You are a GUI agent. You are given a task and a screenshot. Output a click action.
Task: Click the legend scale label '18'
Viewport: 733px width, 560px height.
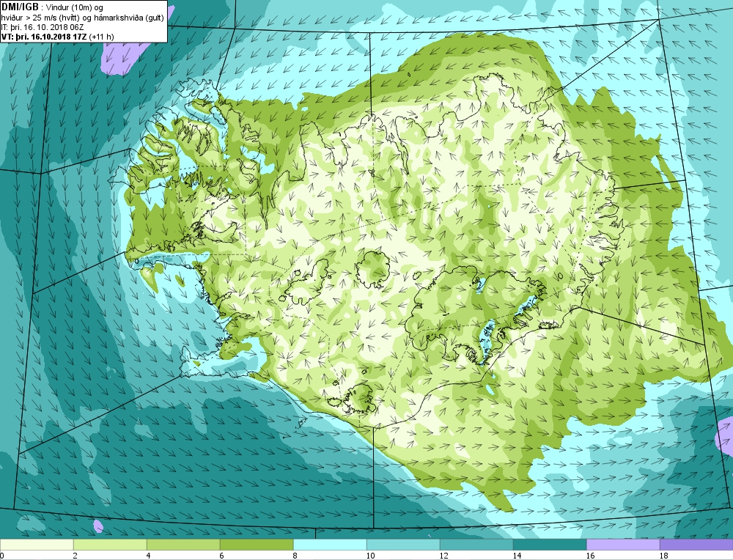pos(663,556)
